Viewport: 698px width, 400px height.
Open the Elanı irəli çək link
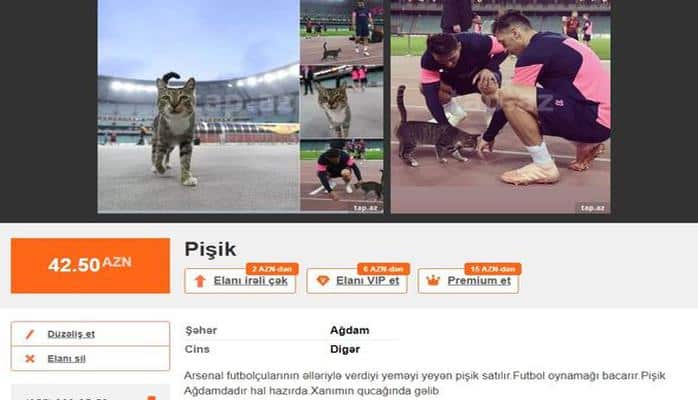tap(250, 281)
